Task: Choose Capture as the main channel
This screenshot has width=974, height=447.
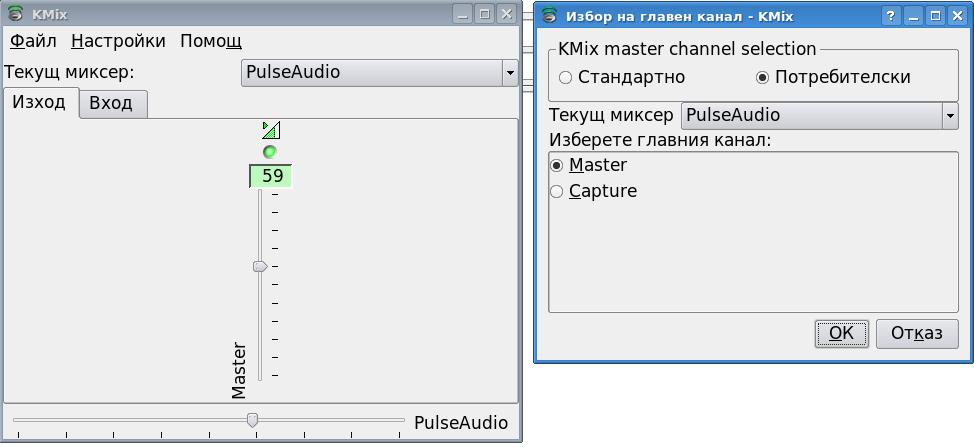Action: coord(594,191)
